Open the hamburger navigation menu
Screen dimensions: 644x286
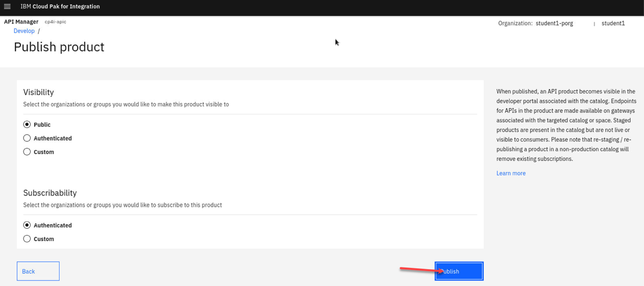coord(7,7)
